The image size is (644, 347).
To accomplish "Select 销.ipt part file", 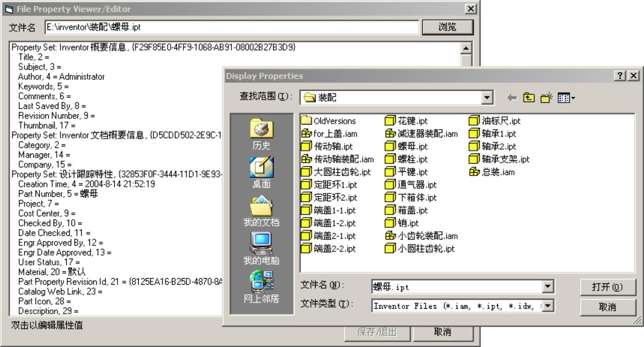I will [x=402, y=223].
